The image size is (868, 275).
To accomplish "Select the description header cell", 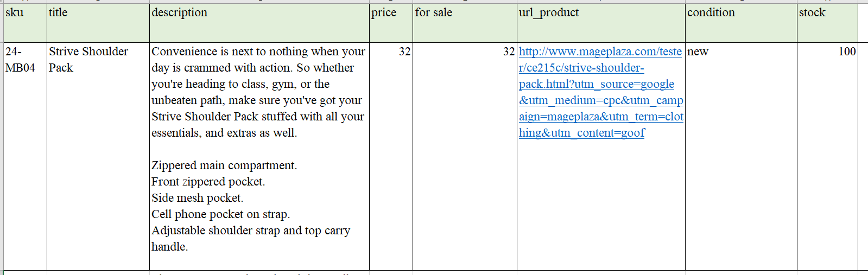I will coord(259,23).
